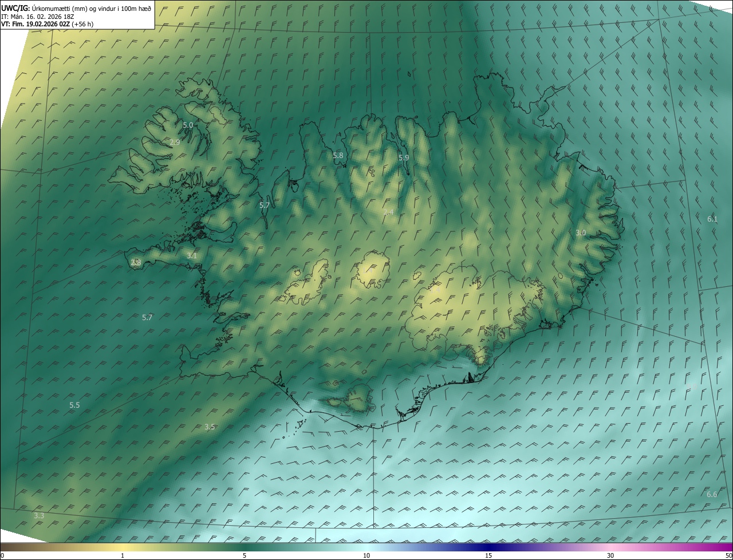Click the 1 tick on the colour scale
Viewport: 733px width, 560px height.
123,555
